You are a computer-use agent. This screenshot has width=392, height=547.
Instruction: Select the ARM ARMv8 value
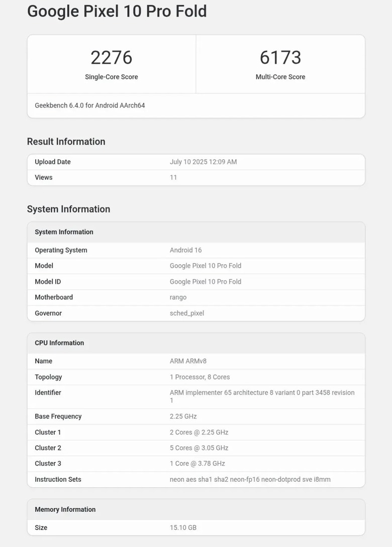pos(188,361)
